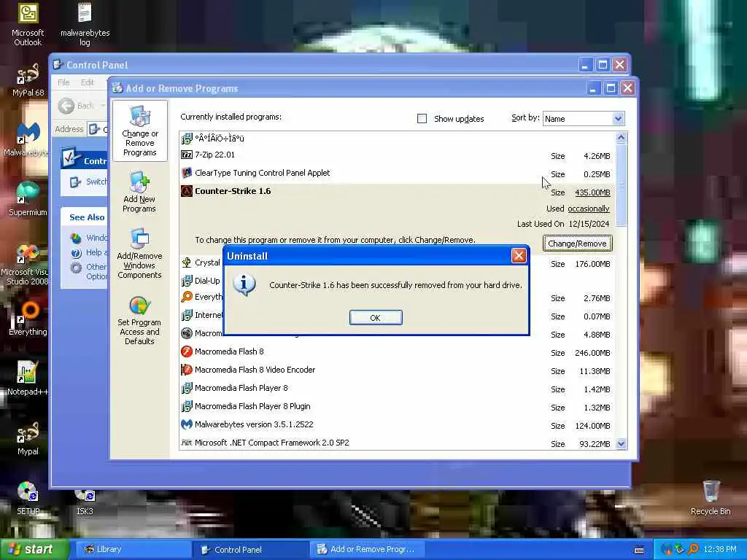The image size is (747, 560).
Task: Click the Everything magnifier icon in list
Action: (186, 297)
